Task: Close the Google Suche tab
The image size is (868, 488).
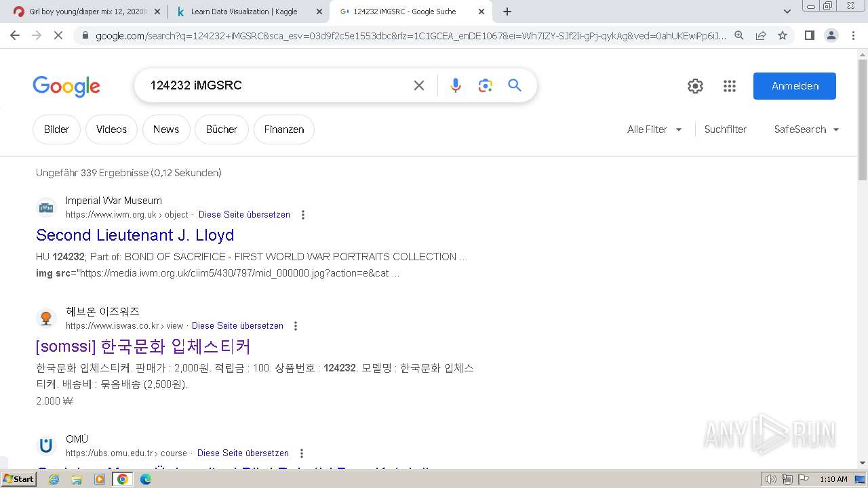Action: point(481,12)
